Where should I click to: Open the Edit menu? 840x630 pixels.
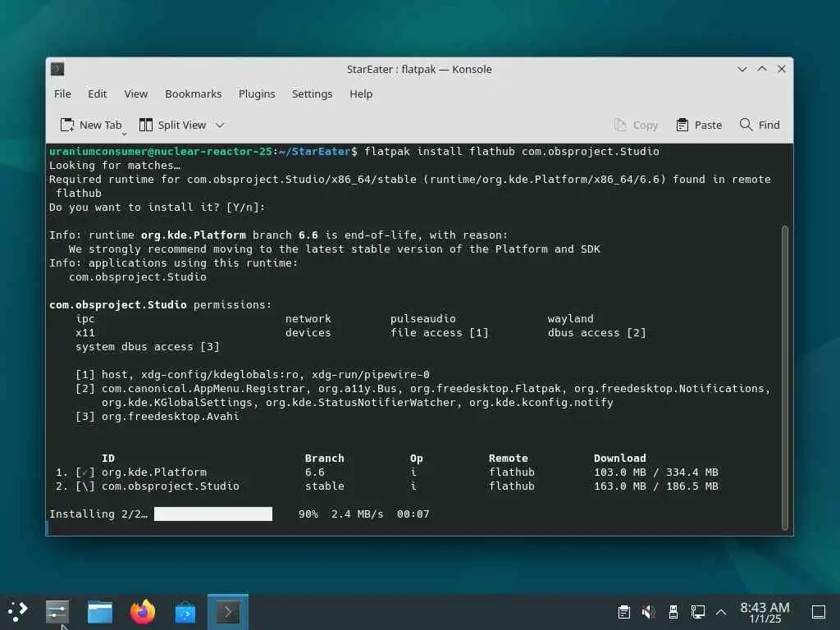[x=97, y=94]
